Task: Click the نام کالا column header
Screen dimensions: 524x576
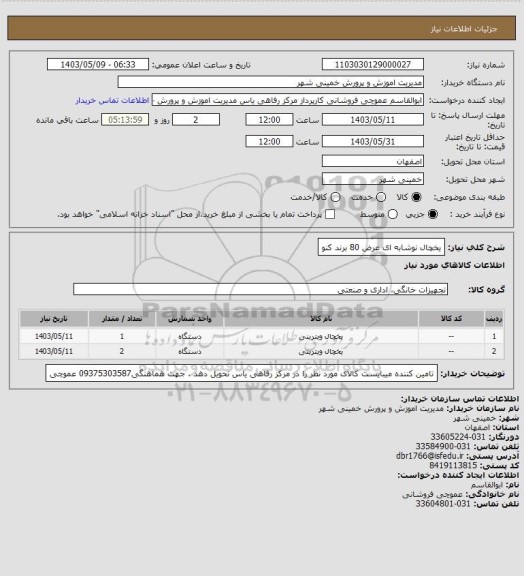Action: [321, 318]
